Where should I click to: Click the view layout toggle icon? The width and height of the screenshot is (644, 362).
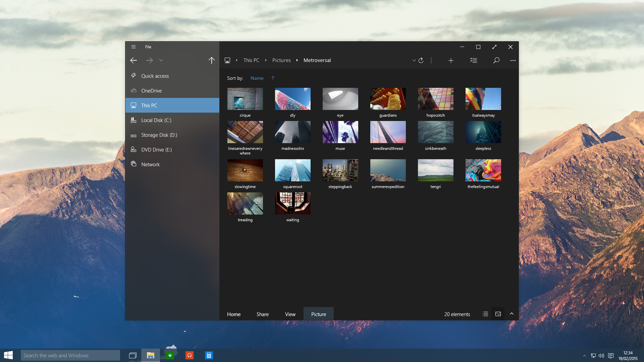[485, 314]
